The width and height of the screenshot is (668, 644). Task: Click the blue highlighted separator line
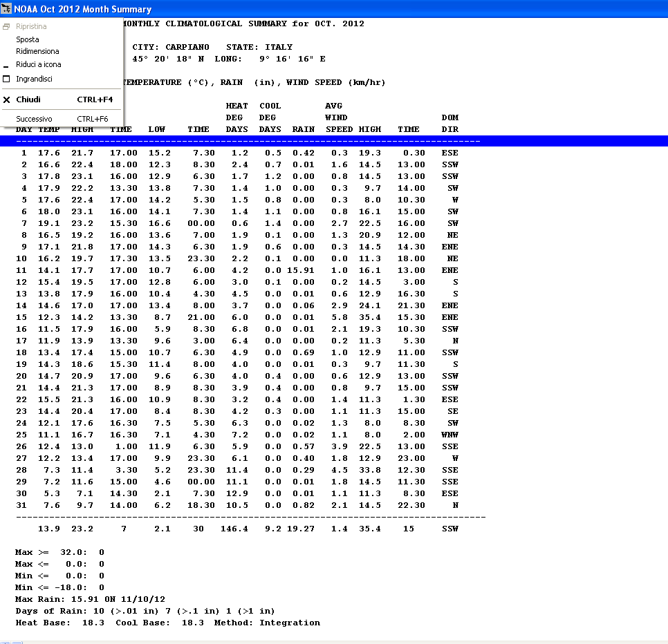(332, 141)
